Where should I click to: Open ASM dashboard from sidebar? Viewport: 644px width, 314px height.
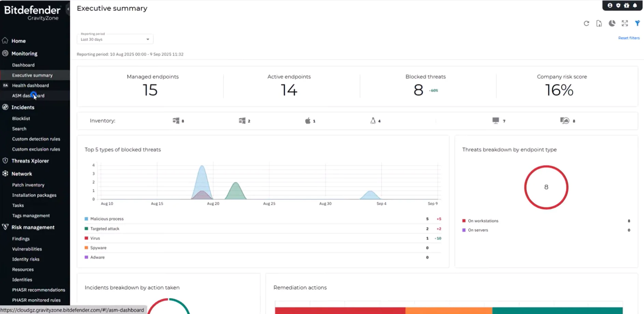(28, 96)
